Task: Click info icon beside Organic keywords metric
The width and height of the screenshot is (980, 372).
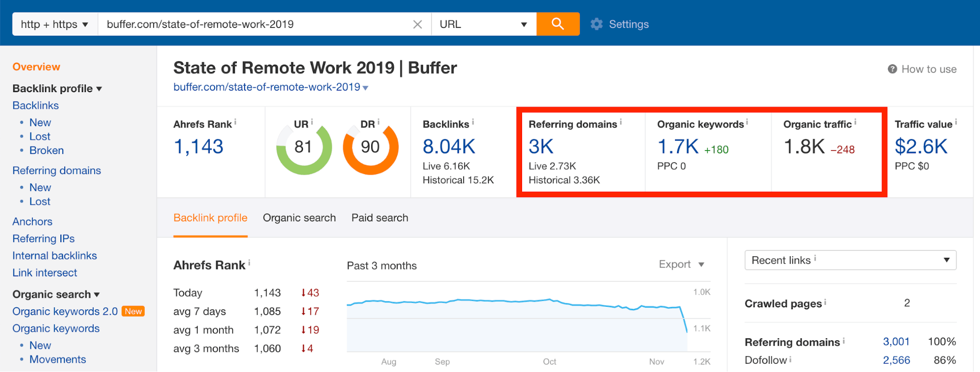Action: pos(747,122)
